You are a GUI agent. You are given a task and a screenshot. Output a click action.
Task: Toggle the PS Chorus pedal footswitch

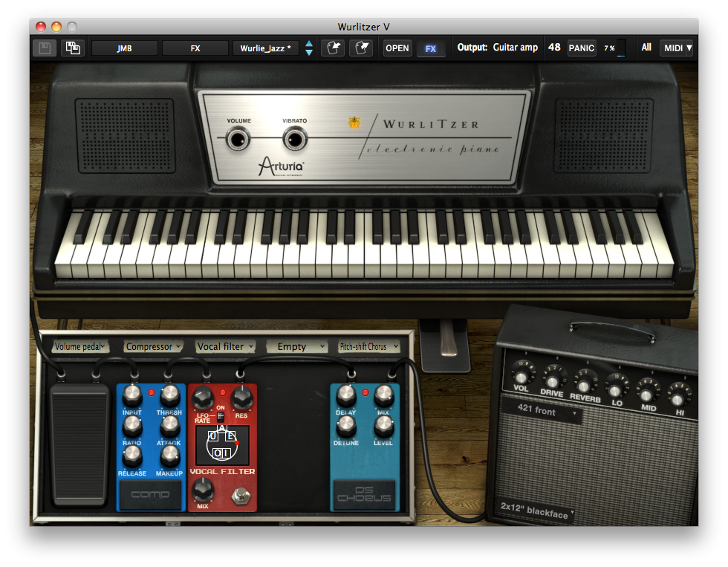tap(364, 495)
